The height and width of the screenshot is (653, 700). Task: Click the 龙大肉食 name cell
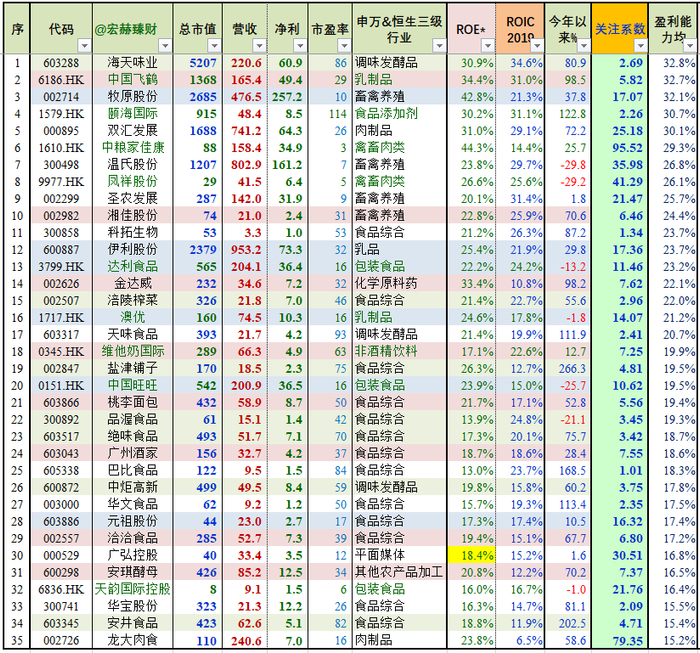[x=133, y=640]
